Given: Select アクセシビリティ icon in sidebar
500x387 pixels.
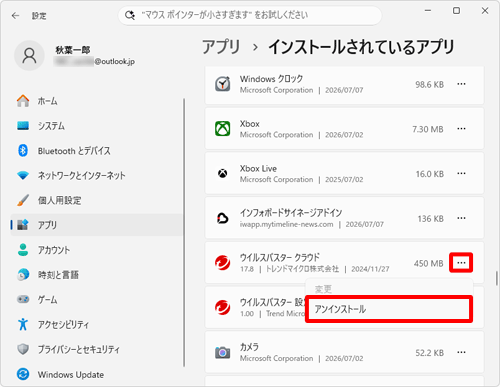Looking at the screenshot, I should (23, 324).
